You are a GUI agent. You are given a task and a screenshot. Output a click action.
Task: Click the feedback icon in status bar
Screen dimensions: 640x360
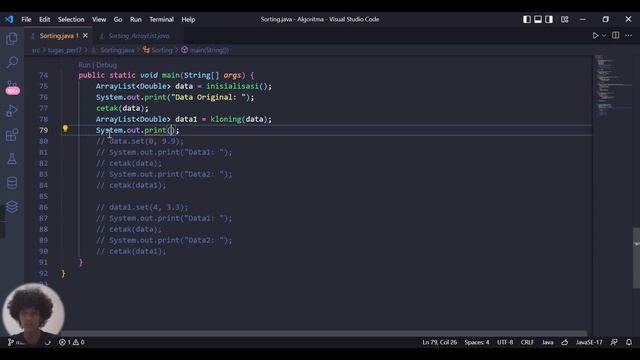click(x=614, y=342)
